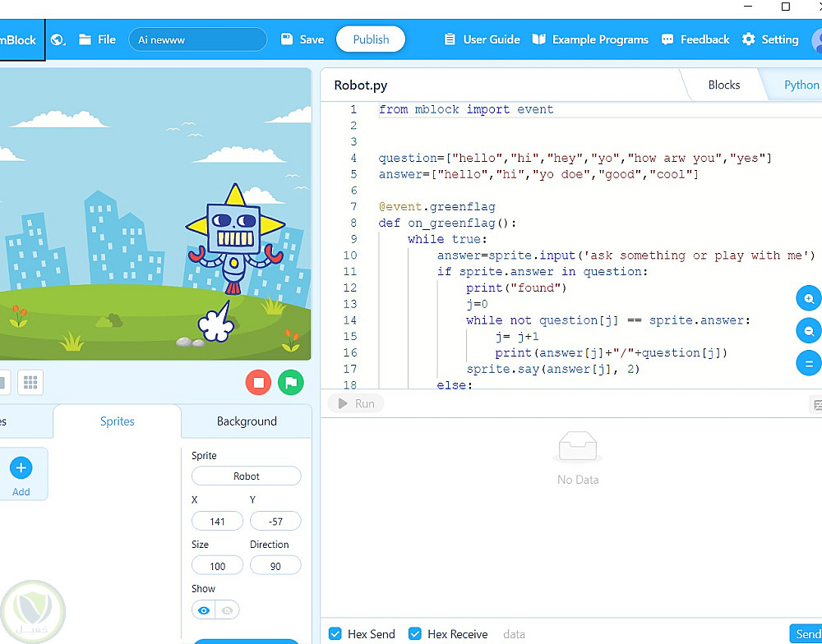Zoom out the code editor
This screenshot has height=644, width=822.
click(x=809, y=331)
